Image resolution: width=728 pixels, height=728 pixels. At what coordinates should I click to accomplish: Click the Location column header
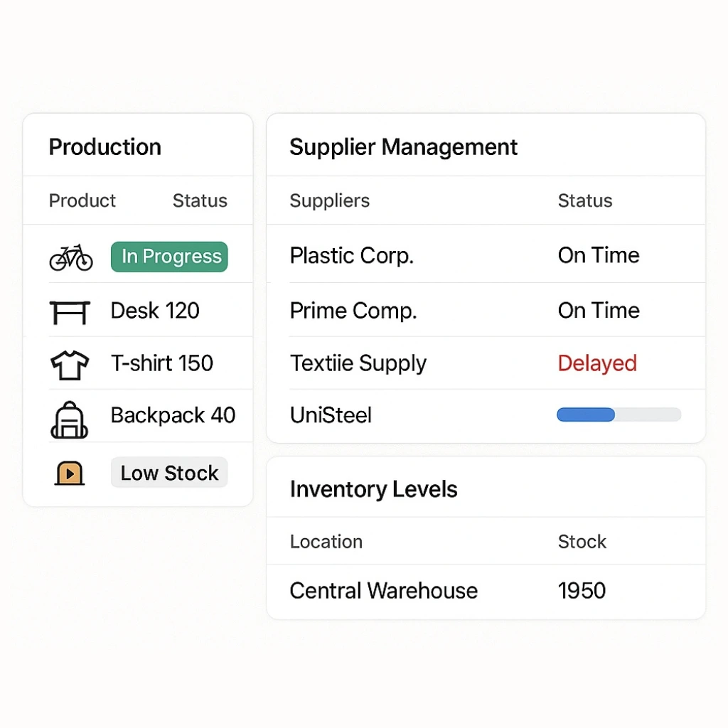tap(326, 542)
